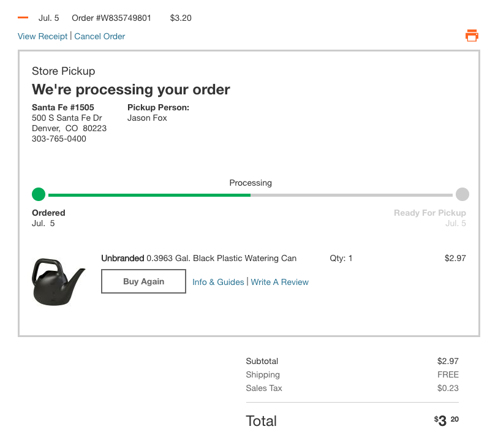Image resolution: width=498 pixels, height=448 pixels.
Task: Click the Santa Fe #1505 store name
Action: 63,107
